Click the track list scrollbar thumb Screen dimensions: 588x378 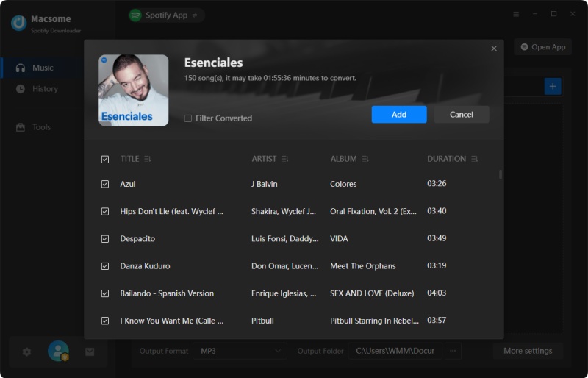pos(501,174)
